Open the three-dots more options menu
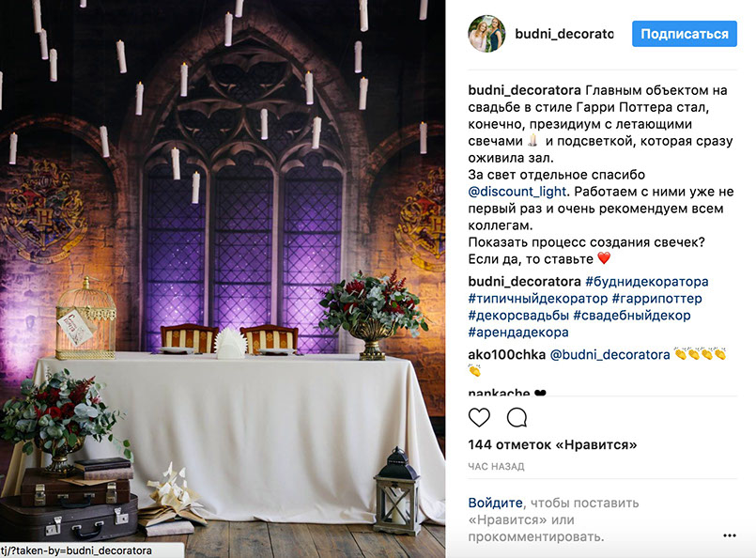Viewport: 756px width, 558px height. click(730, 535)
